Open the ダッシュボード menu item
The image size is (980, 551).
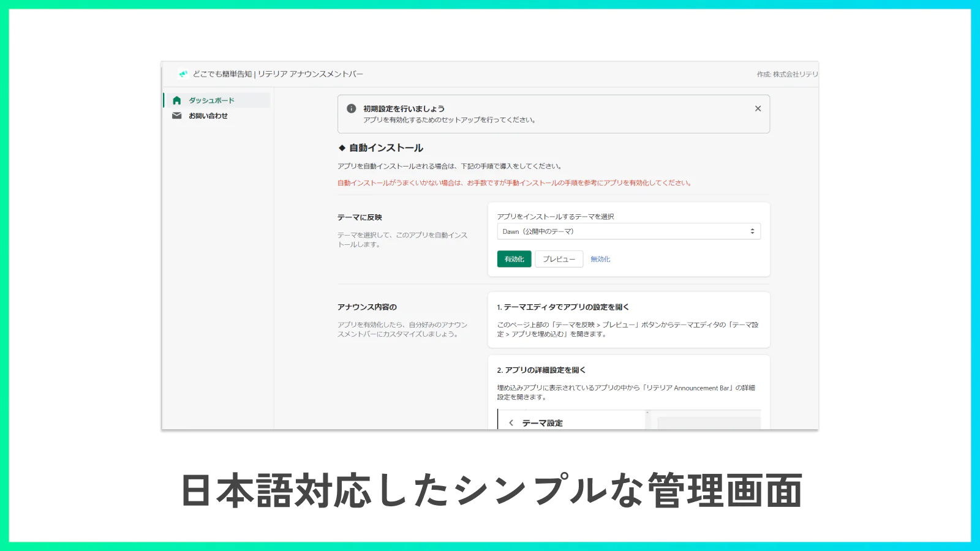pos(217,100)
